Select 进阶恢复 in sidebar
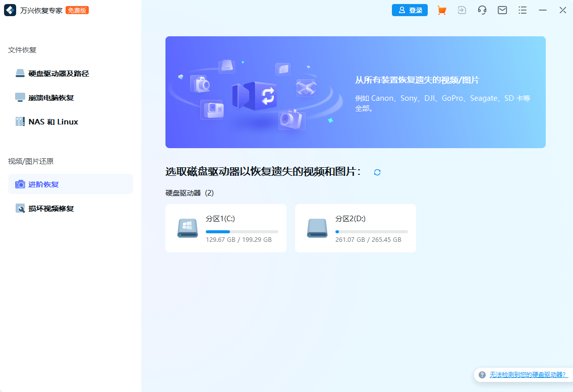The height and width of the screenshot is (392, 573). (71, 184)
